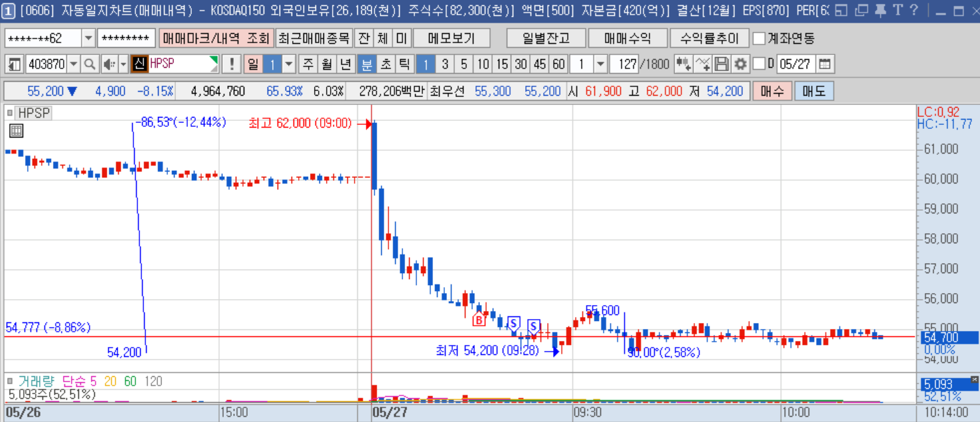Save chart settings with the floppy disk icon

(722, 64)
